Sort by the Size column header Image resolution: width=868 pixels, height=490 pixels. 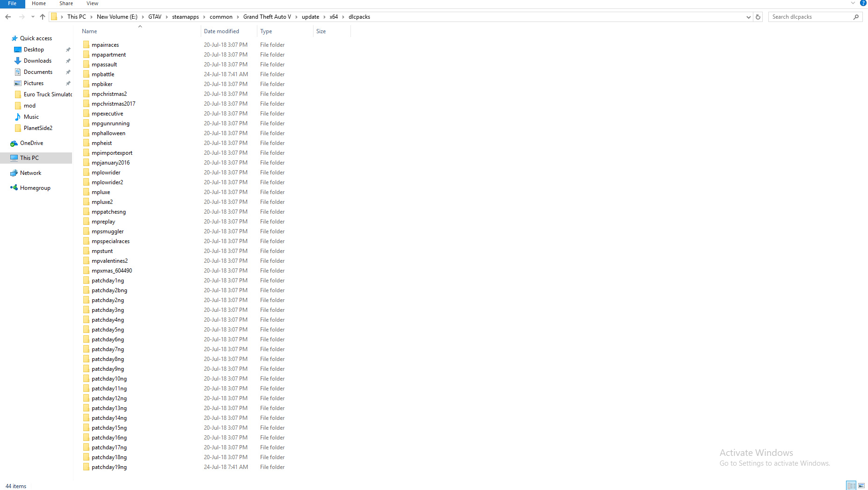(321, 31)
